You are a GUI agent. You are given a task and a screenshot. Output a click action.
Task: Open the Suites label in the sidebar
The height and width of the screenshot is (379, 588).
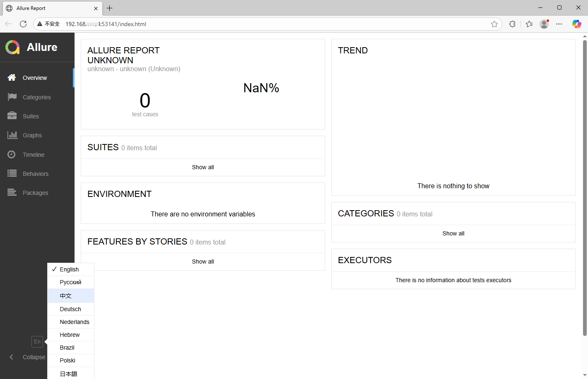(31, 116)
